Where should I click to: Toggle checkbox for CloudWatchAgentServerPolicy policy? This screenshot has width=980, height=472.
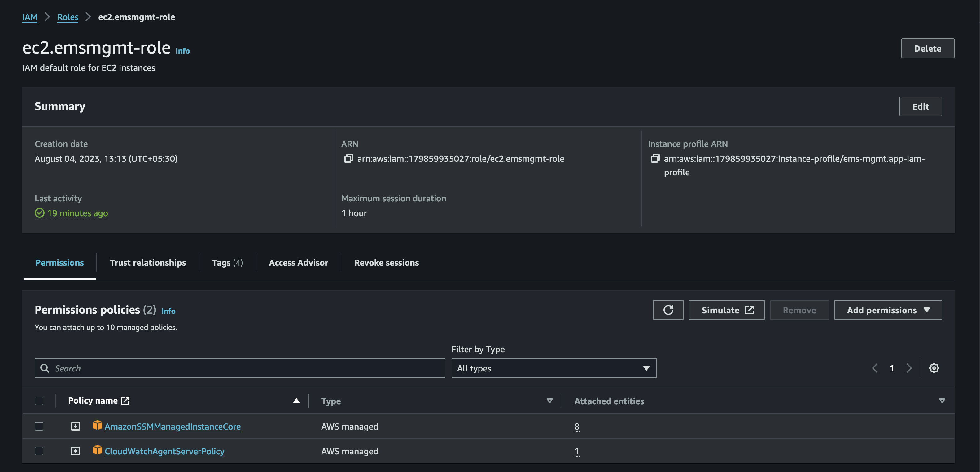[39, 449]
